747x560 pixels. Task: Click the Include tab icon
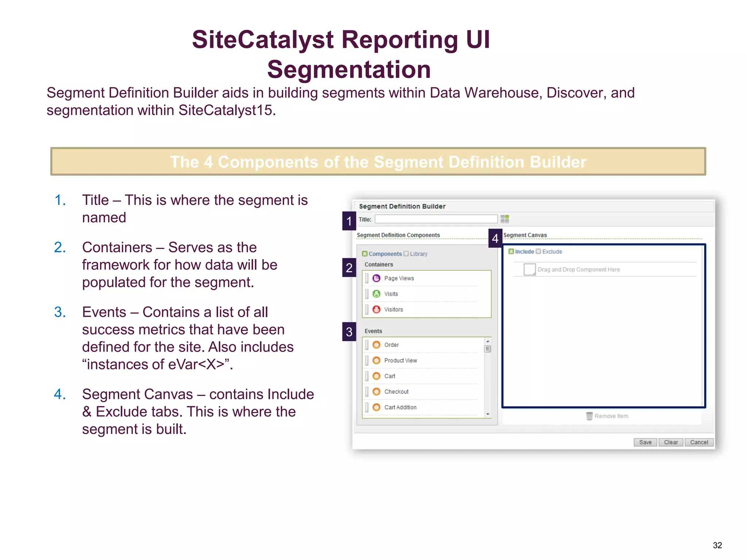tap(511, 251)
